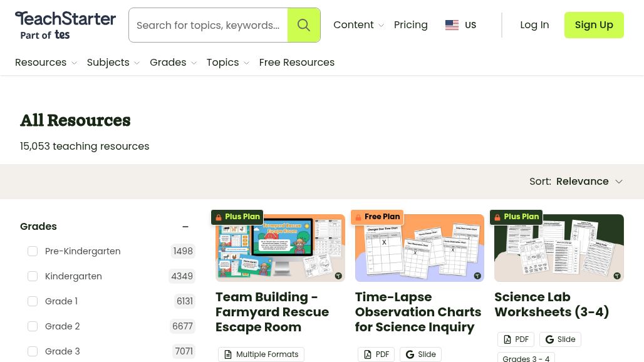Select the Topics menu item
This screenshot has width=644, height=362.
coord(227,63)
